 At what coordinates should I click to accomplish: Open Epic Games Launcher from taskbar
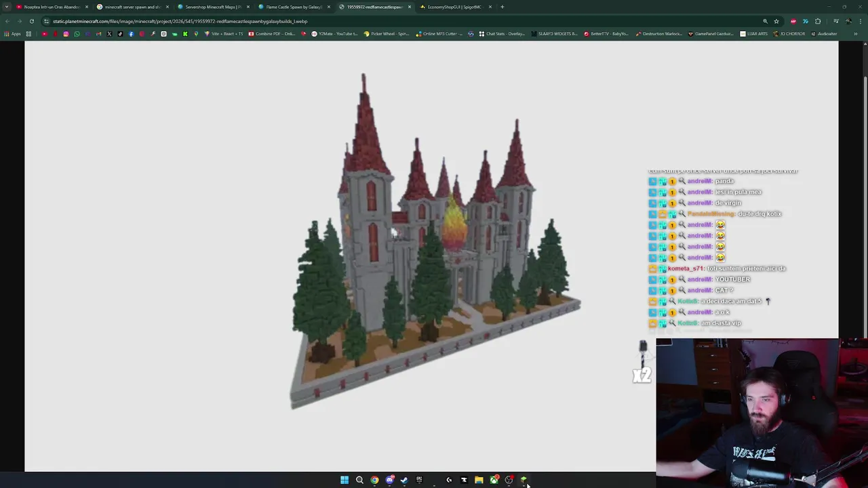(419, 479)
